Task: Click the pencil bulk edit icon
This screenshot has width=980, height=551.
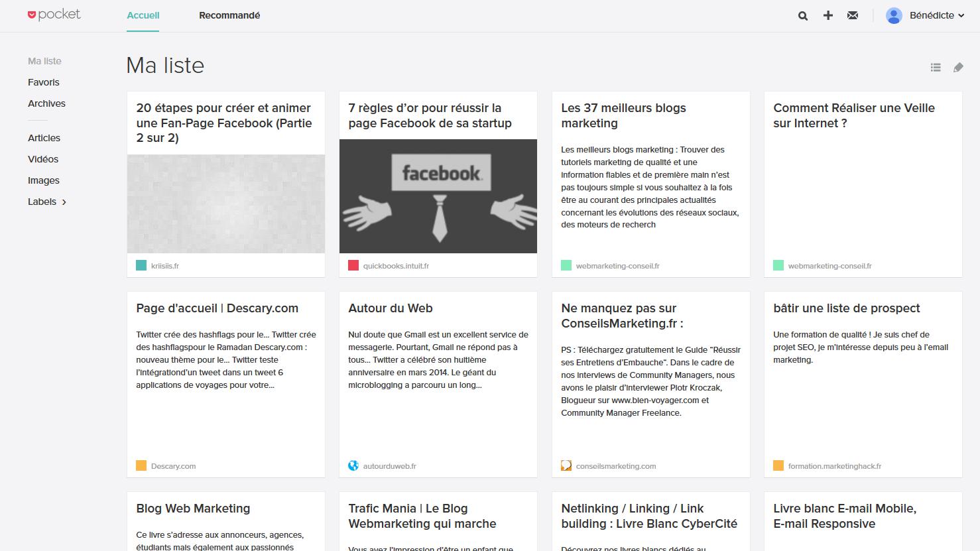Action: click(x=958, y=67)
